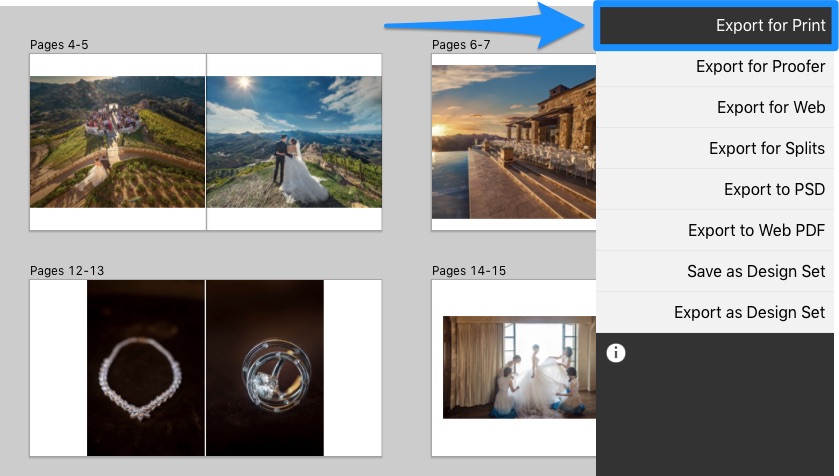Select wedding ring photo on page 13
Viewport: 839px width, 476px height.
(x=265, y=368)
